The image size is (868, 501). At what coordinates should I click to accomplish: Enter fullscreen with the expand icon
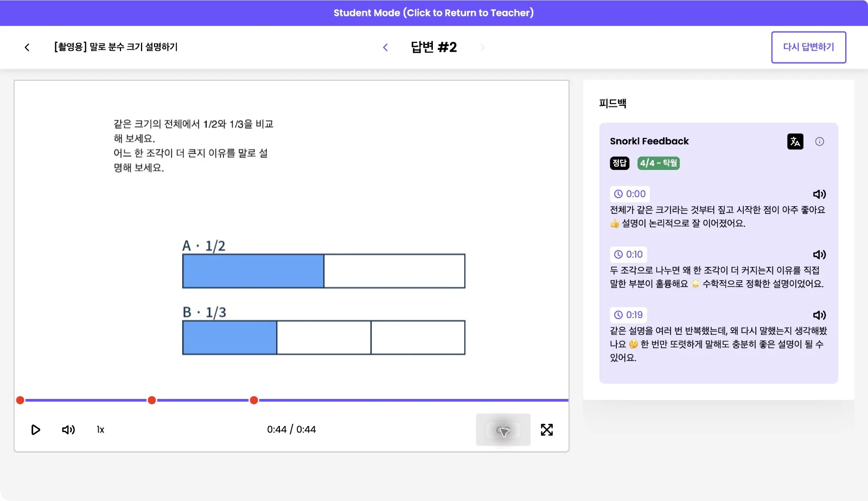tap(547, 430)
